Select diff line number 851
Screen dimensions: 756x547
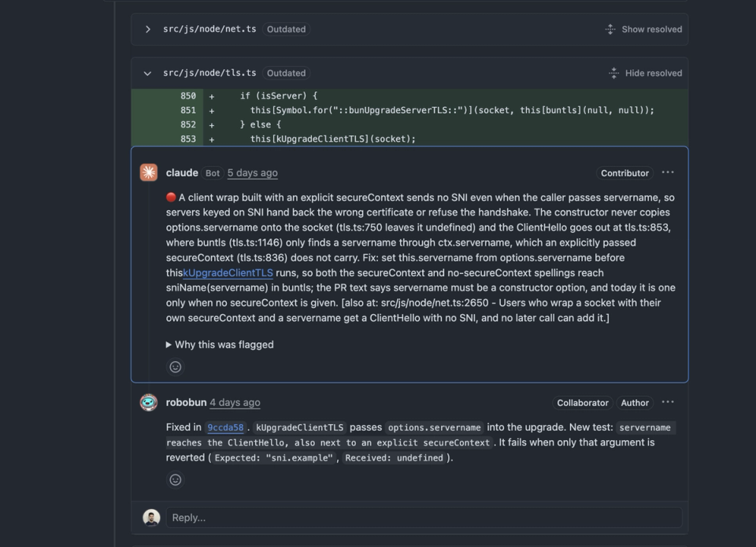click(x=188, y=110)
